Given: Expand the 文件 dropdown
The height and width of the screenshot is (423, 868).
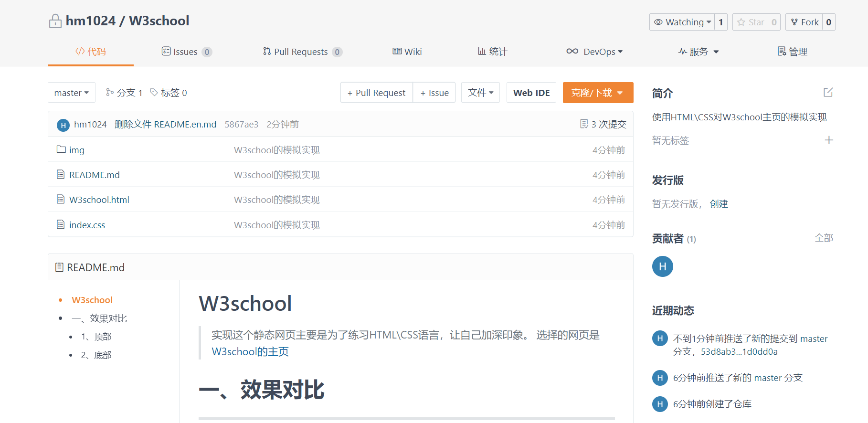Looking at the screenshot, I should 480,93.
